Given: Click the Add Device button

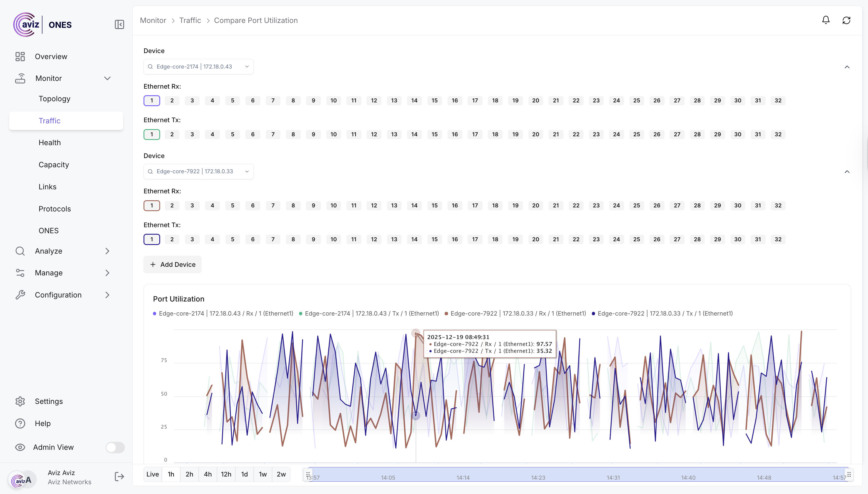Looking at the screenshot, I should pos(173,264).
